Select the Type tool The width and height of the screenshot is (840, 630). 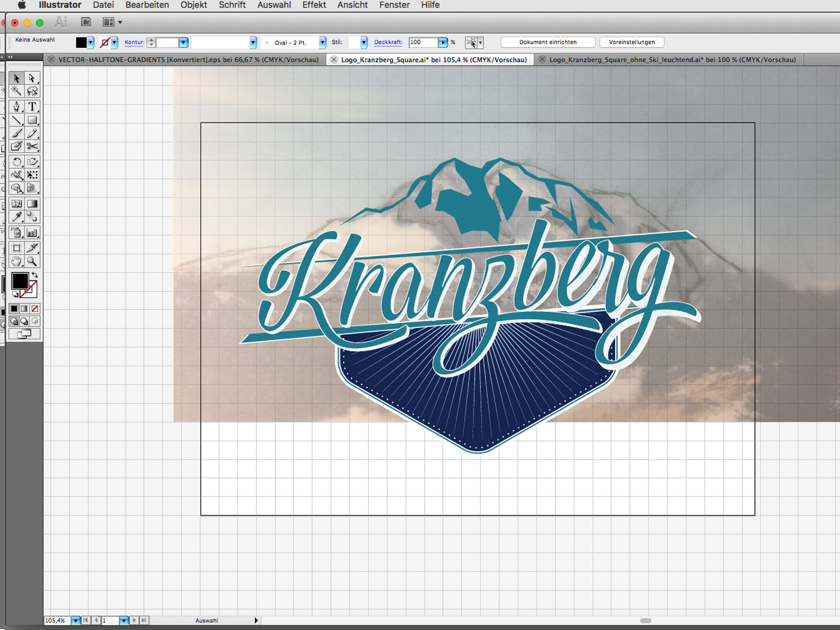[32, 106]
